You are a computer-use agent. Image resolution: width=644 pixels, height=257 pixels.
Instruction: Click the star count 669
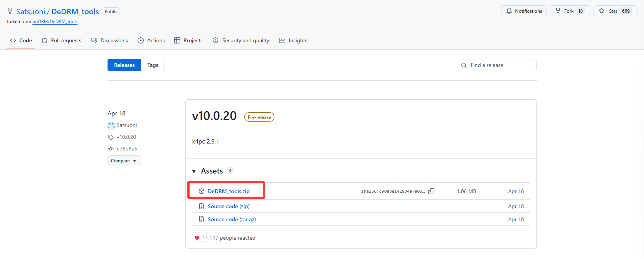(626, 11)
